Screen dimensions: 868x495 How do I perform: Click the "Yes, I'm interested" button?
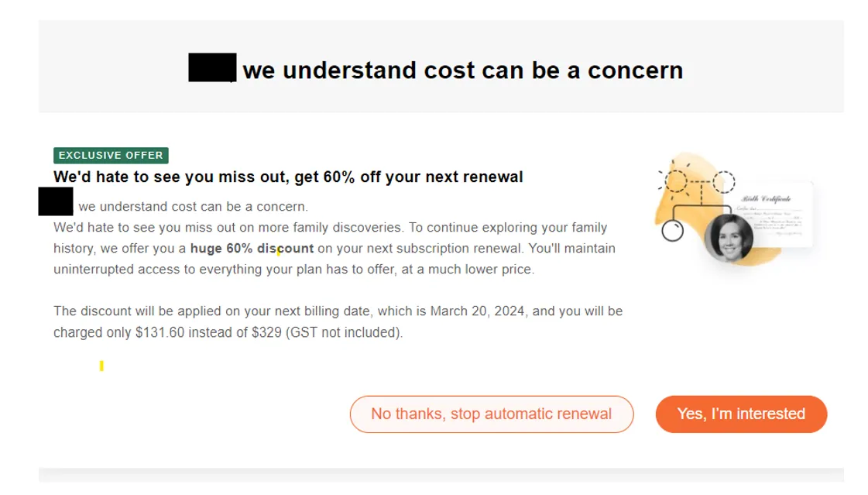(741, 414)
